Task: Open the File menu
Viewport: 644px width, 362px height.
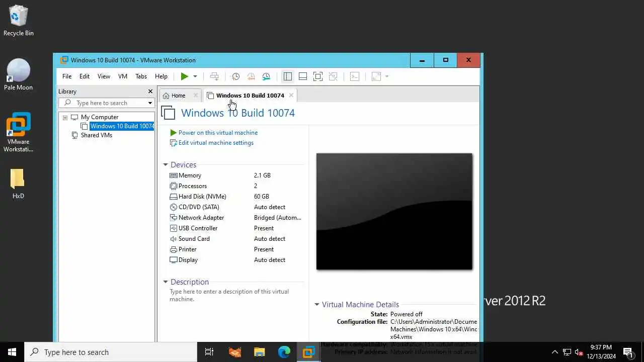Action: pos(67,76)
